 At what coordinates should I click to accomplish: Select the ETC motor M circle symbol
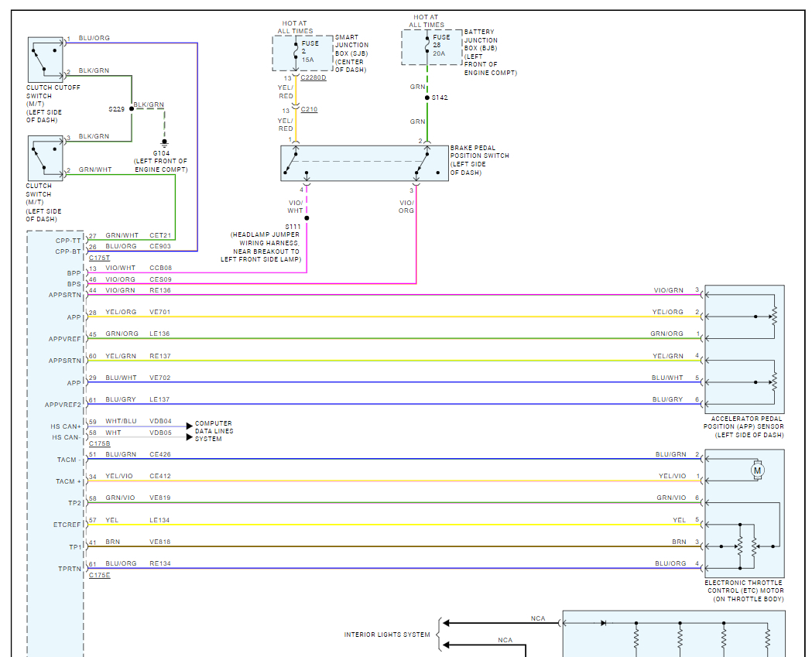click(x=757, y=470)
